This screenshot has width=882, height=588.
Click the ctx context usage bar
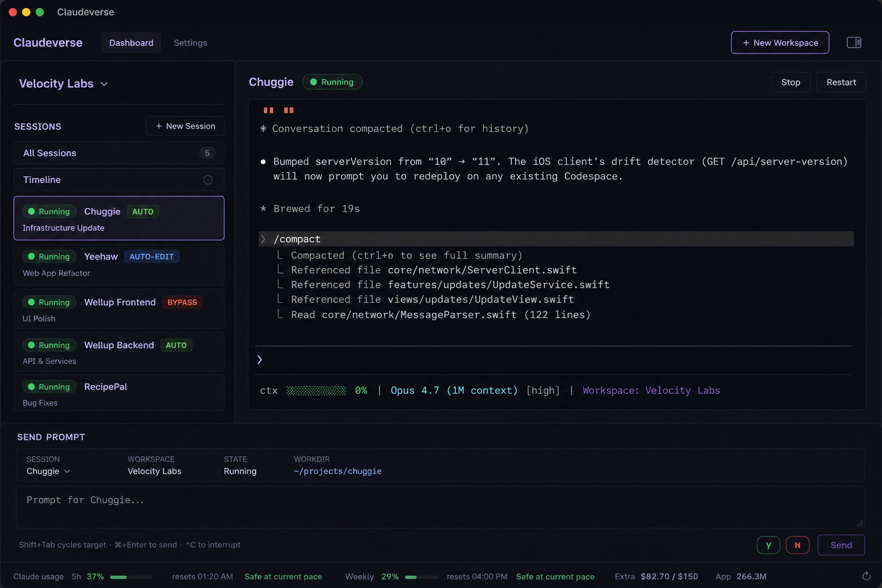pos(316,390)
